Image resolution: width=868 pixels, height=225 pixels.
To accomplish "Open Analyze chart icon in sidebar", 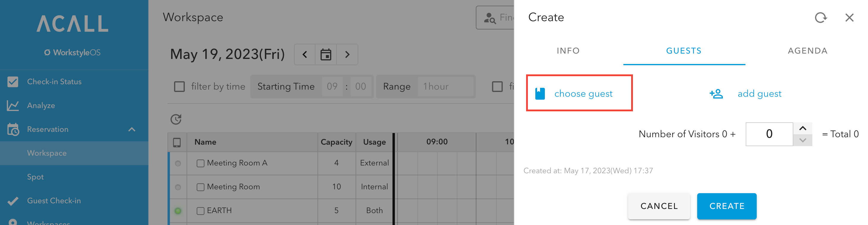I will (13, 105).
